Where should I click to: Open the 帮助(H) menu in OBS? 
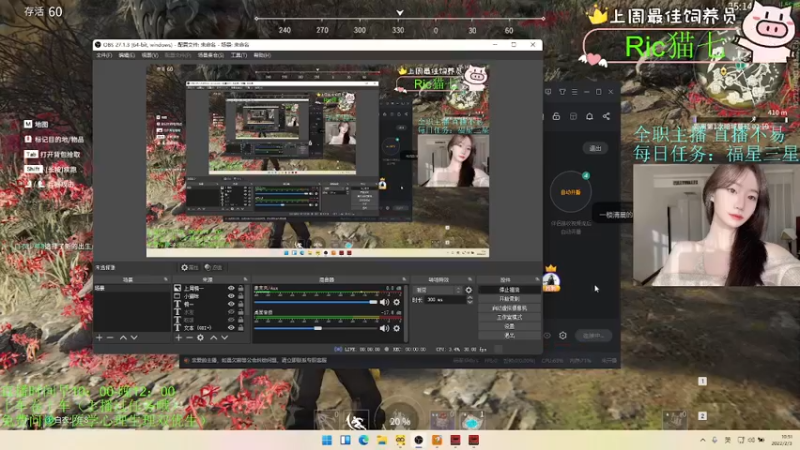(262, 55)
